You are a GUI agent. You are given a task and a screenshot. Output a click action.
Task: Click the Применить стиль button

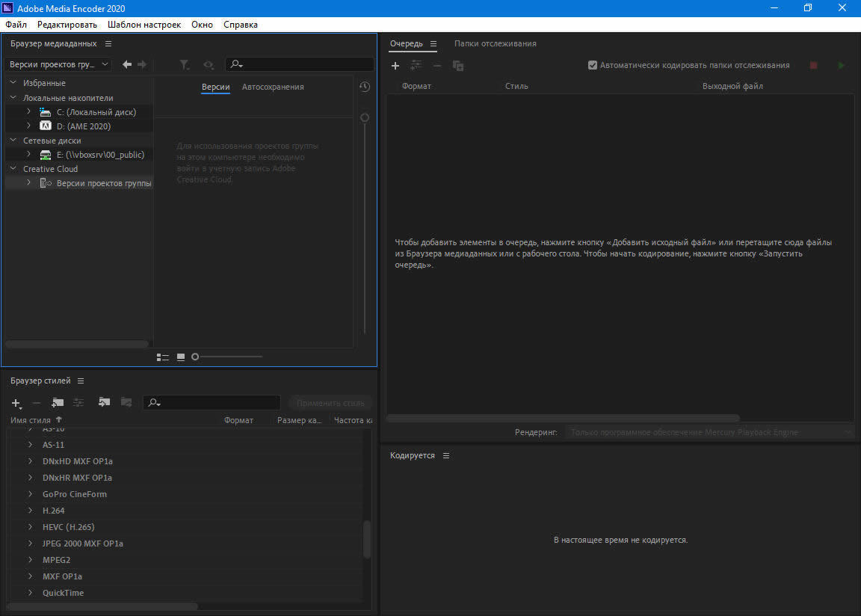tap(330, 403)
